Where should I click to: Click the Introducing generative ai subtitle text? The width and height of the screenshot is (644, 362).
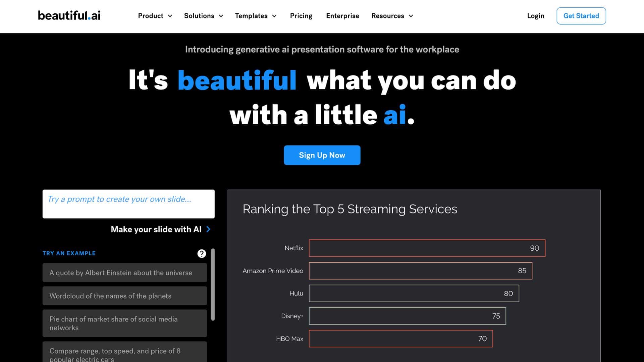tap(322, 50)
